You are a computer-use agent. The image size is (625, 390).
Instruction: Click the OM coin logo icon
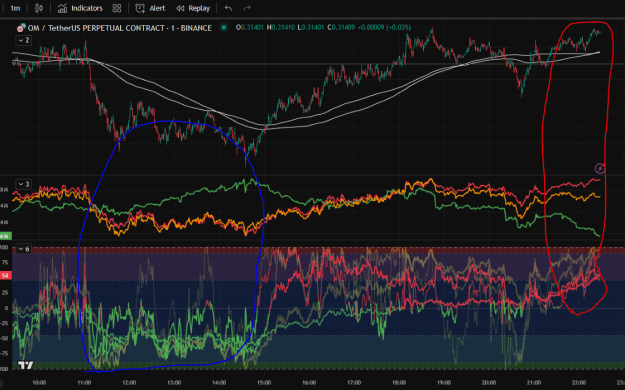(x=21, y=28)
